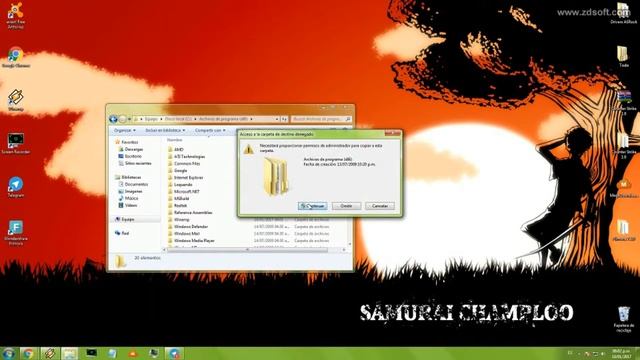Click the Explorer back arrow button

(x=113, y=119)
